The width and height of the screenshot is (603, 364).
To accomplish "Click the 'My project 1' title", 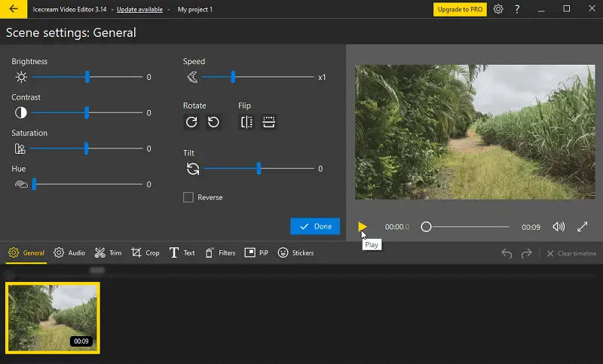I will [195, 9].
